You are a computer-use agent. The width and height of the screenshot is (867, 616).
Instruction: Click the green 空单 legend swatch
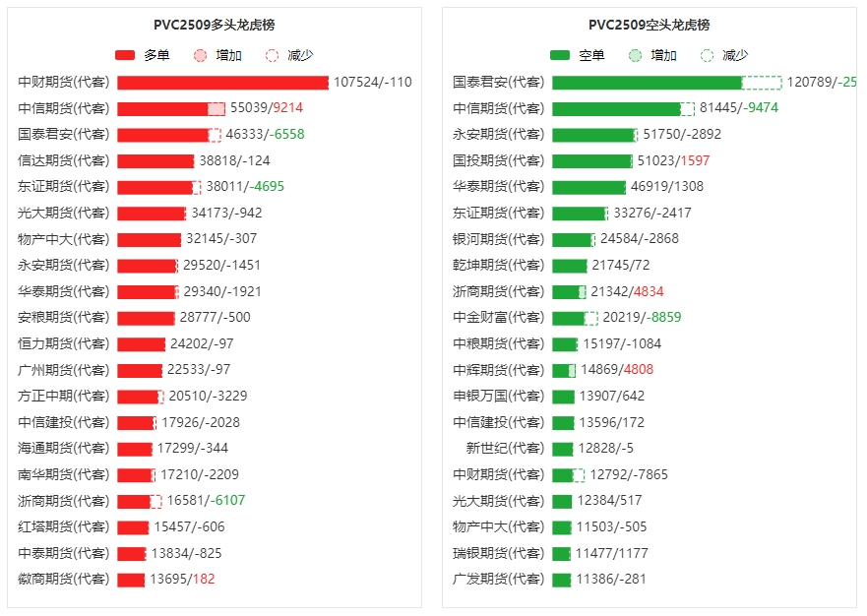click(x=560, y=56)
